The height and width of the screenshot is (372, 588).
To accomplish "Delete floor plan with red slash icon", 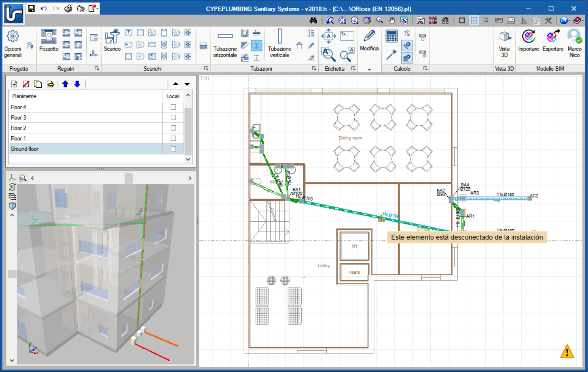I will coord(26,84).
